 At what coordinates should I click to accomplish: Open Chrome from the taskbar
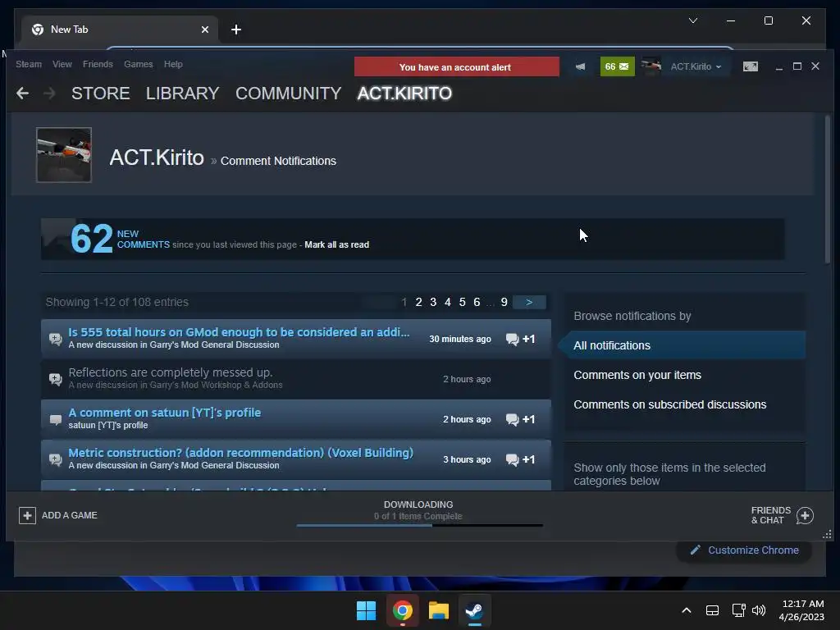click(402, 610)
